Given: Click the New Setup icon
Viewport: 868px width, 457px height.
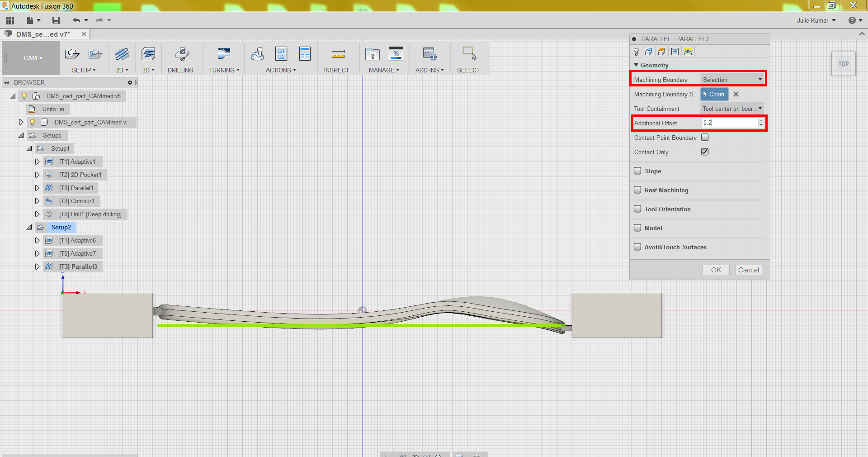Looking at the screenshot, I should [72, 54].
